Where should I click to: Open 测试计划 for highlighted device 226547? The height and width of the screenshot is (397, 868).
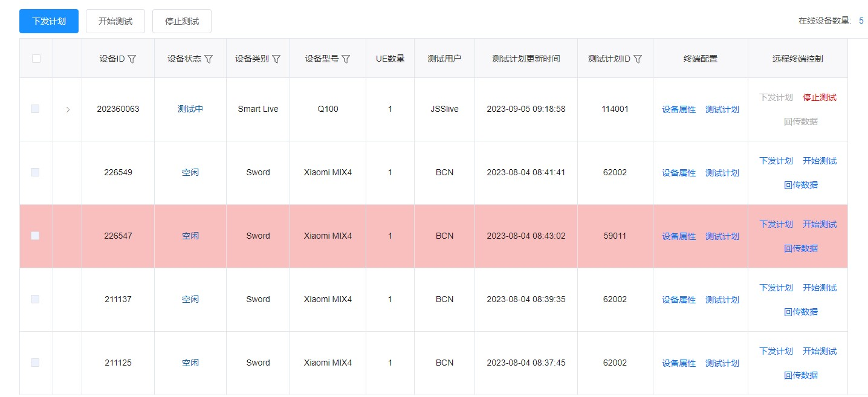tap(722, 236)
